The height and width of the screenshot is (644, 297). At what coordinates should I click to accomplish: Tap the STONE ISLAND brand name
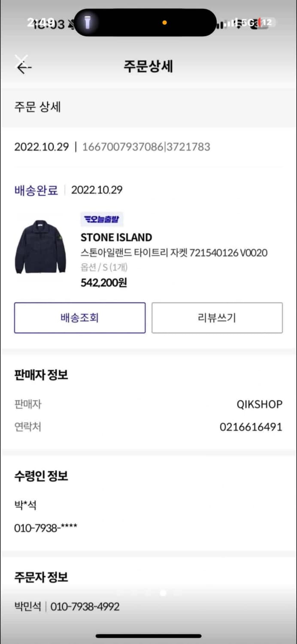pos(116,237)
